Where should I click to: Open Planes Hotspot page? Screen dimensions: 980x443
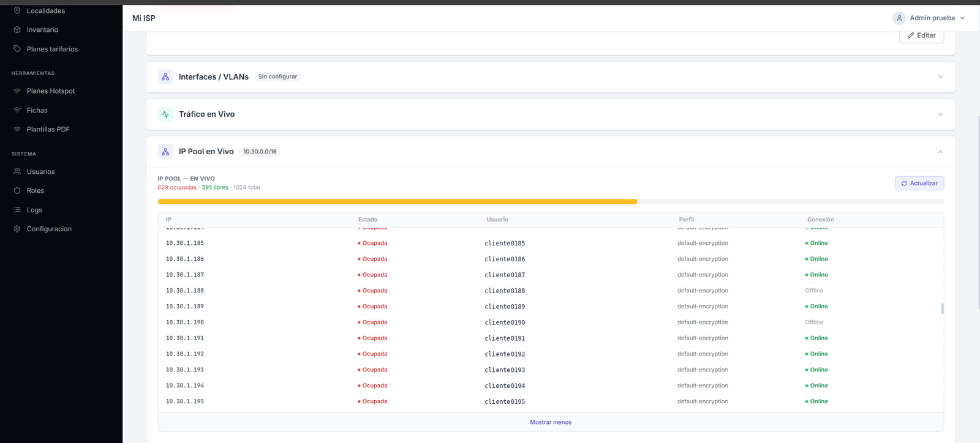click(x=51, y=91)
